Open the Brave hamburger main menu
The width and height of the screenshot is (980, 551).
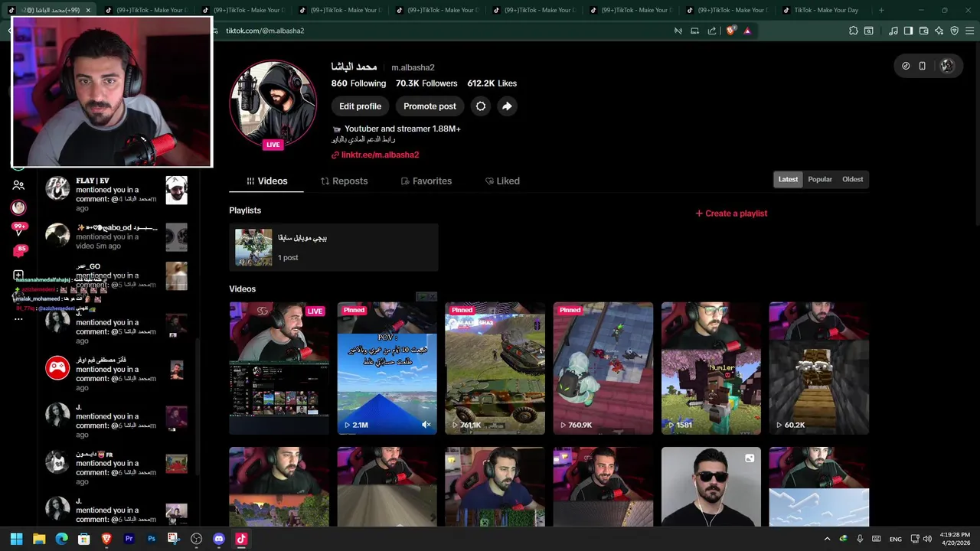969,31
